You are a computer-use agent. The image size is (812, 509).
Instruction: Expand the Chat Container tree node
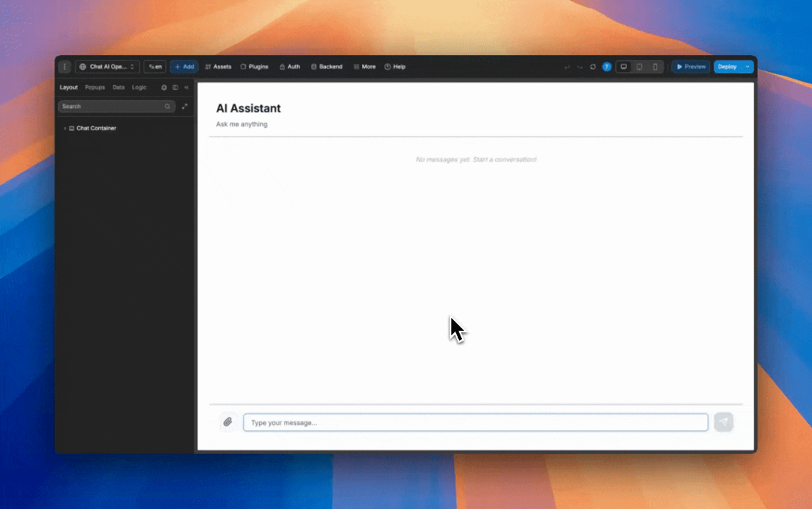tap(65, 129)
